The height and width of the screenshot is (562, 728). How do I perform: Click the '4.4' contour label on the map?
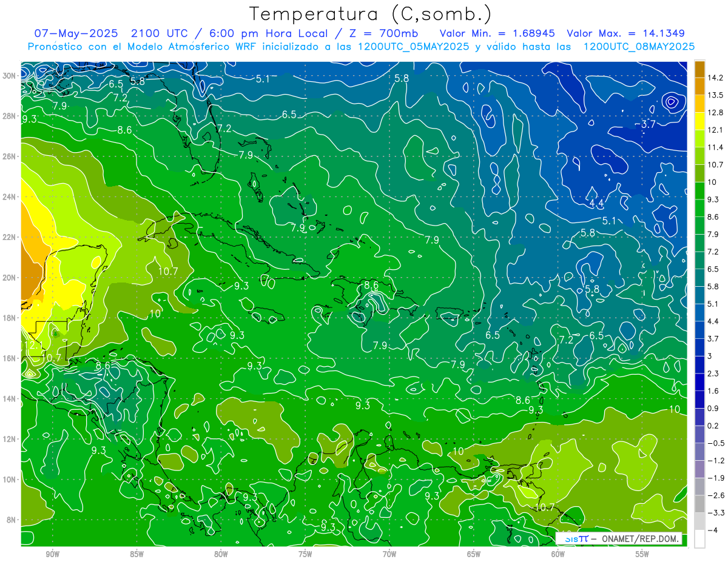(x=596, y=203)
